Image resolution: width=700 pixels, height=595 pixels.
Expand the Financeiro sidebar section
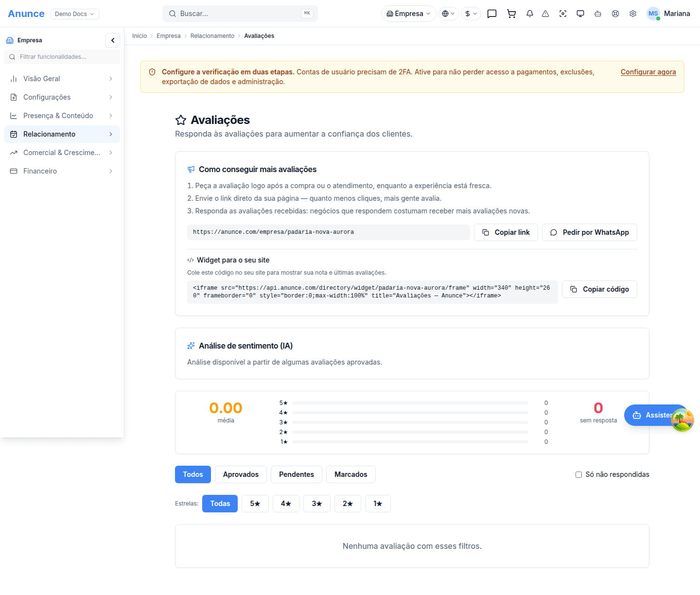tap(62, 171)
